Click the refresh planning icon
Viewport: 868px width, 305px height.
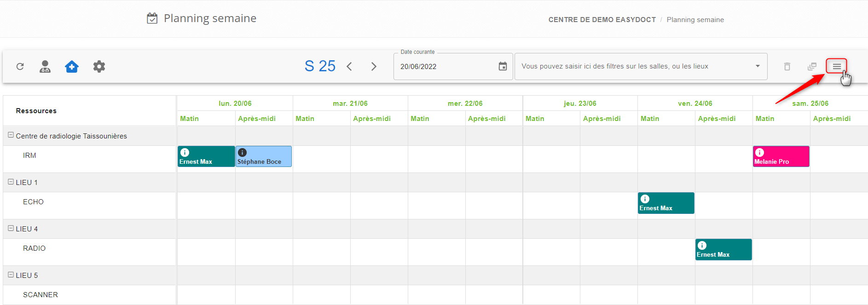pyautogui.click(x=20, y=67)
